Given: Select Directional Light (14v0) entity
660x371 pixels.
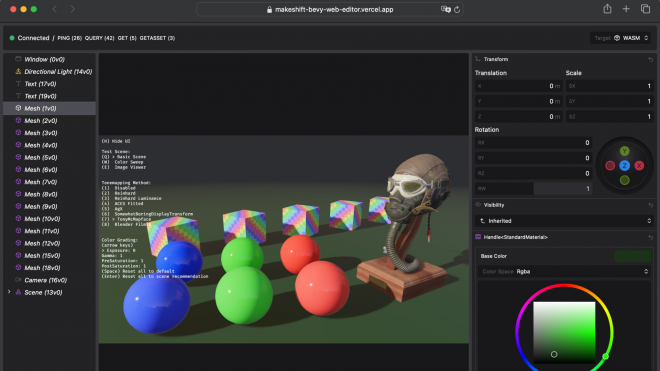Looking at the screenshot, I should [x=49, y=72].
